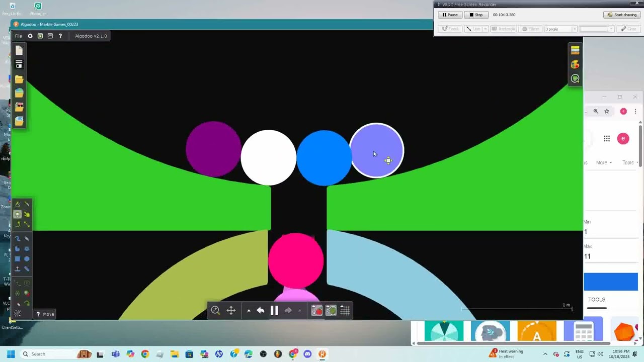
Task: Select the Rotate tool in Algodoo
Action: 17,224
